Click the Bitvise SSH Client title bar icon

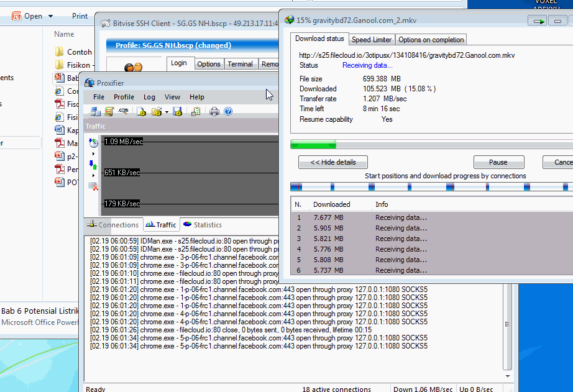tap(105, 24)
